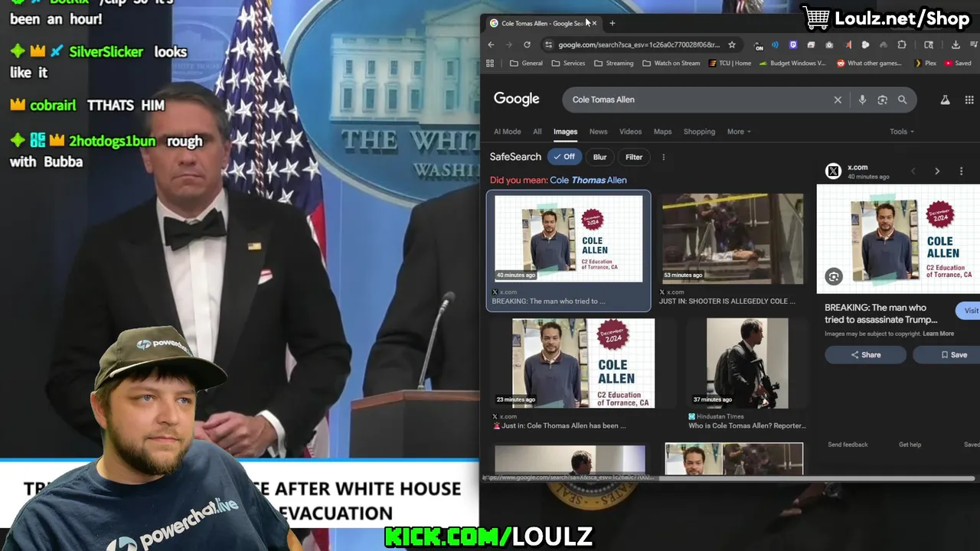Open Budget Windows V... bookmark
980x551 pixels.
tap(792, 64)
